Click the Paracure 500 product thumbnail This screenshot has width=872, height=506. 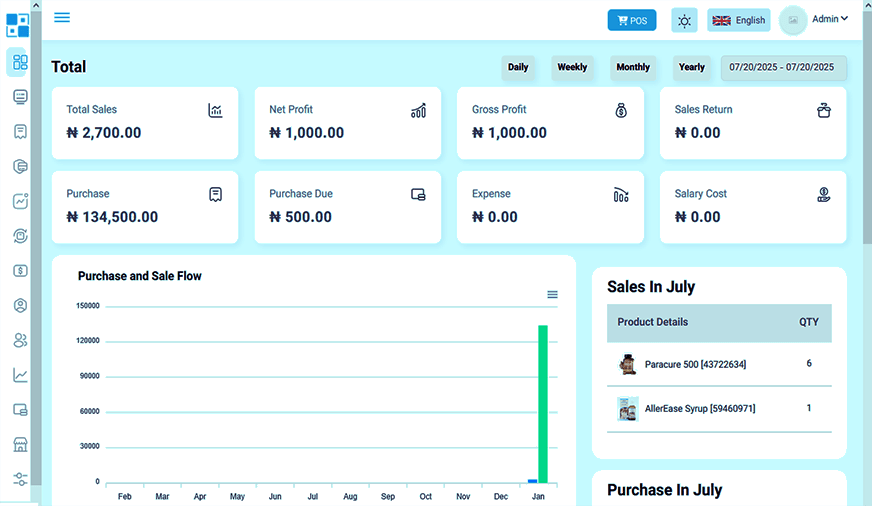628,364
